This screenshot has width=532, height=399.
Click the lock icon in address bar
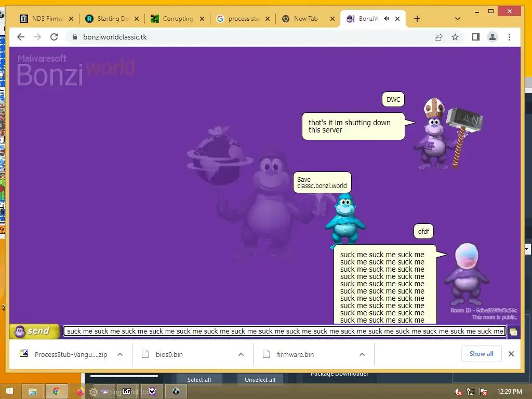[75, 37]
